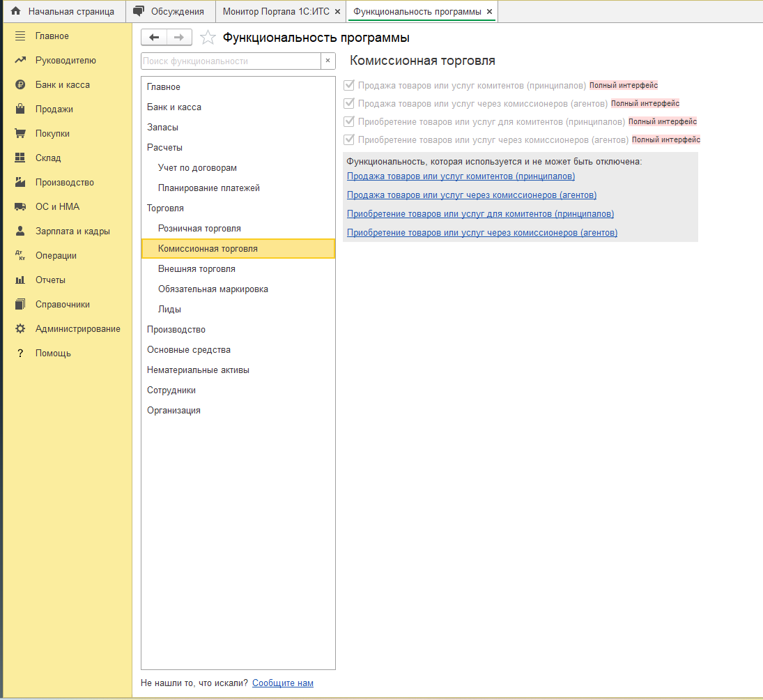The width and height of the screenshot is (763, 700).
Task: Toggle Продажа товаров или услуг комитентов checkbox
Action: 349,85
